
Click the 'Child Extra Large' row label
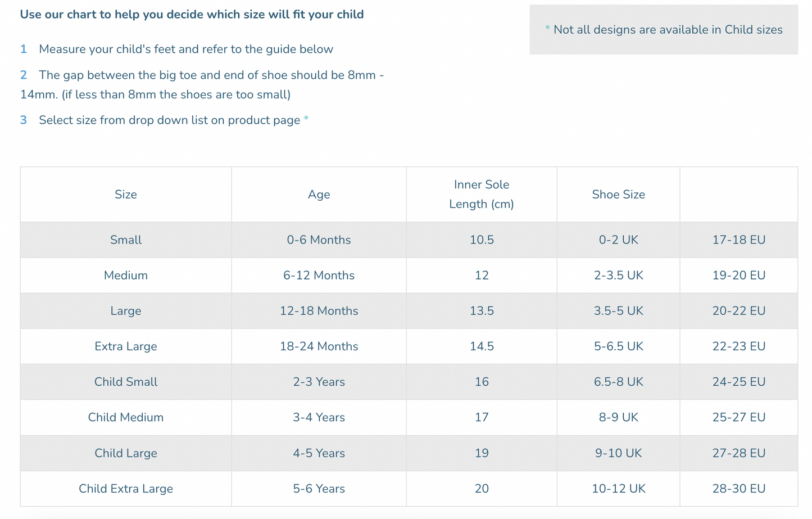125,489
